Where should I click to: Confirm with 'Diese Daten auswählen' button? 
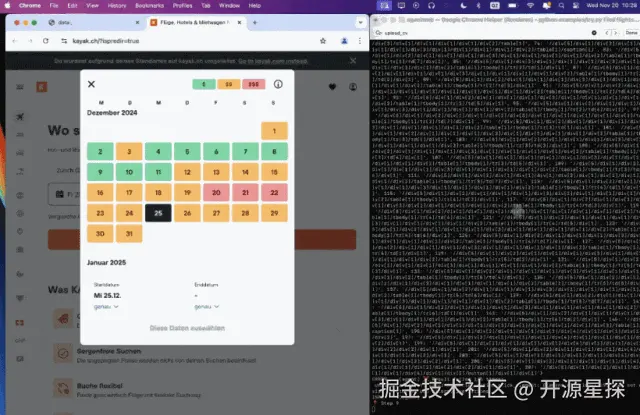[187, 328]
